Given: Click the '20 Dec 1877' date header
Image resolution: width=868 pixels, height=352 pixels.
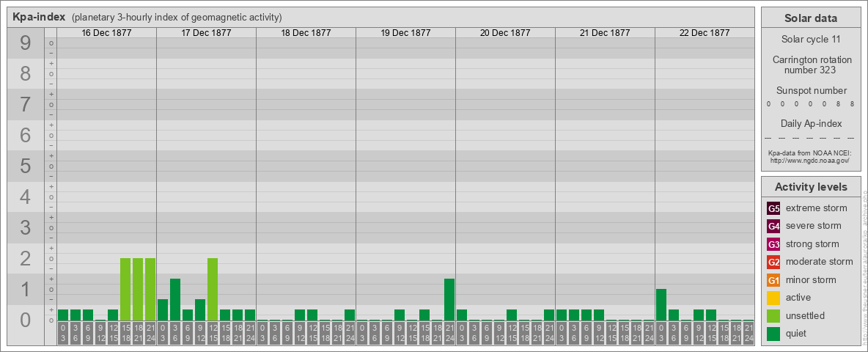Looking at the screenshot, I should (505, 33).
